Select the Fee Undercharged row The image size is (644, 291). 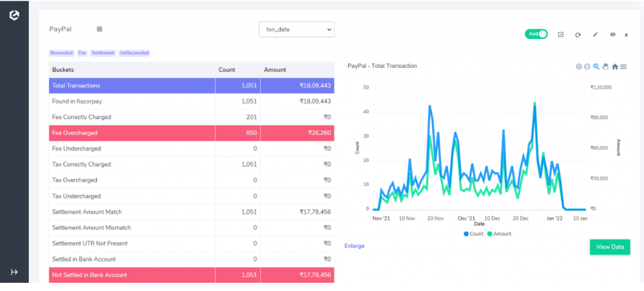[191, 148]
